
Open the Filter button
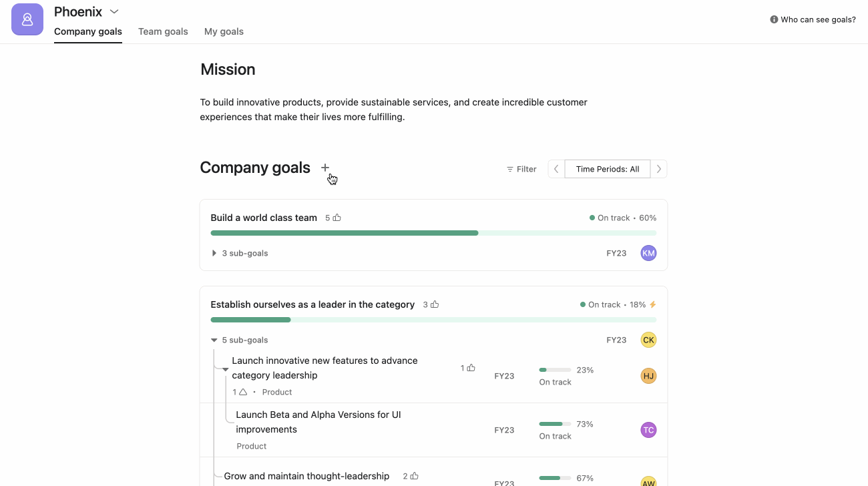(521, 169)
